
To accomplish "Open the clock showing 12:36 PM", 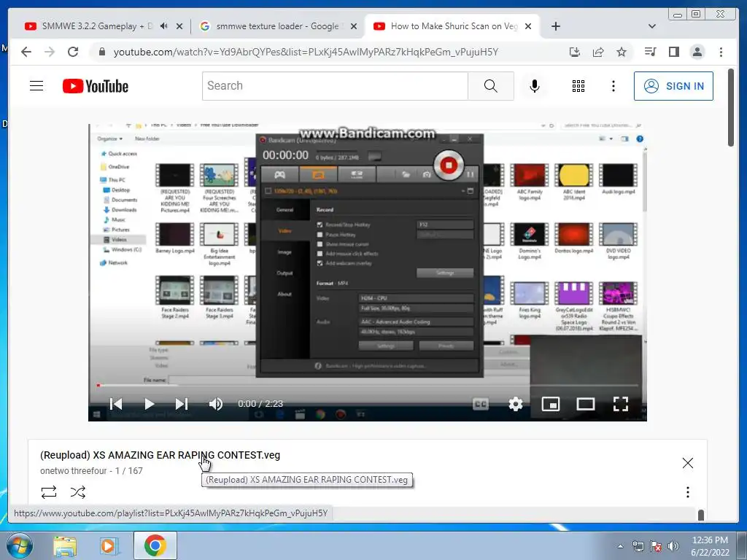I will coord(710,546).
